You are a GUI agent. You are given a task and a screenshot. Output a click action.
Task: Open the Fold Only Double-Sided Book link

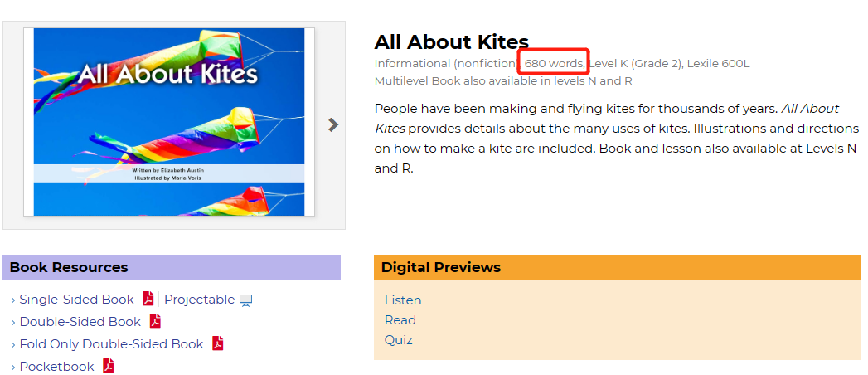[111, 344]
